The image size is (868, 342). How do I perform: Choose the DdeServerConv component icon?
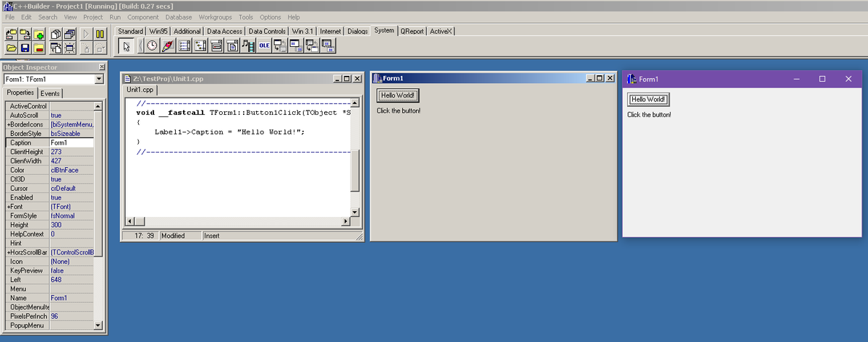312,46
